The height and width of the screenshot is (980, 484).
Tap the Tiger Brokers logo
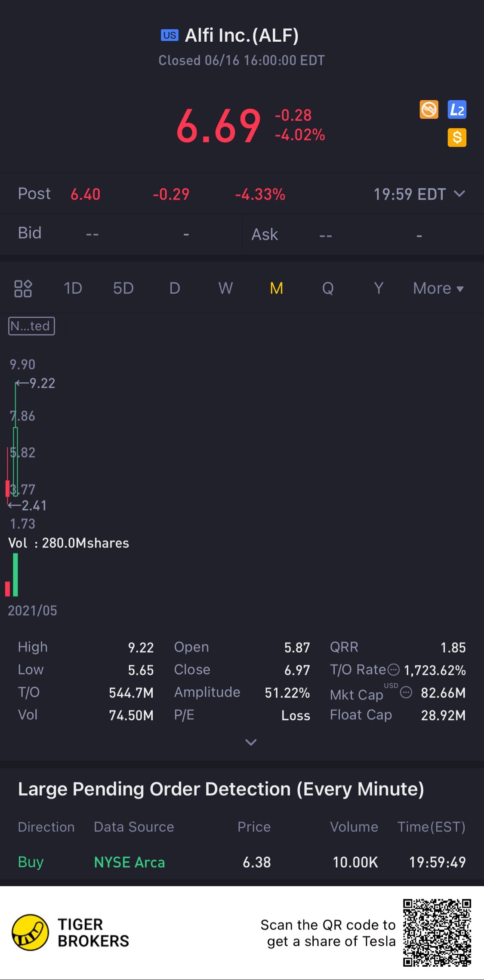point(30,932)
